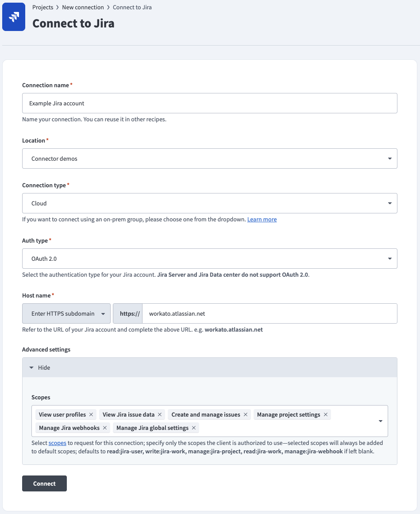Viewport: 420px width, 514px height.
Task: Remove the Create and manage issues scope chip
Action: [x=245, y=414]
